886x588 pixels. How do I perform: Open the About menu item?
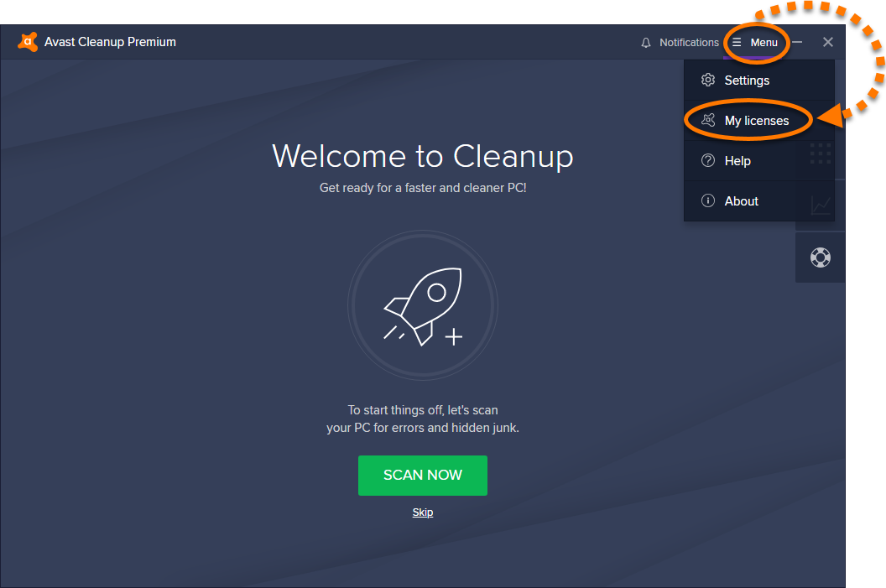coord(758,201)
